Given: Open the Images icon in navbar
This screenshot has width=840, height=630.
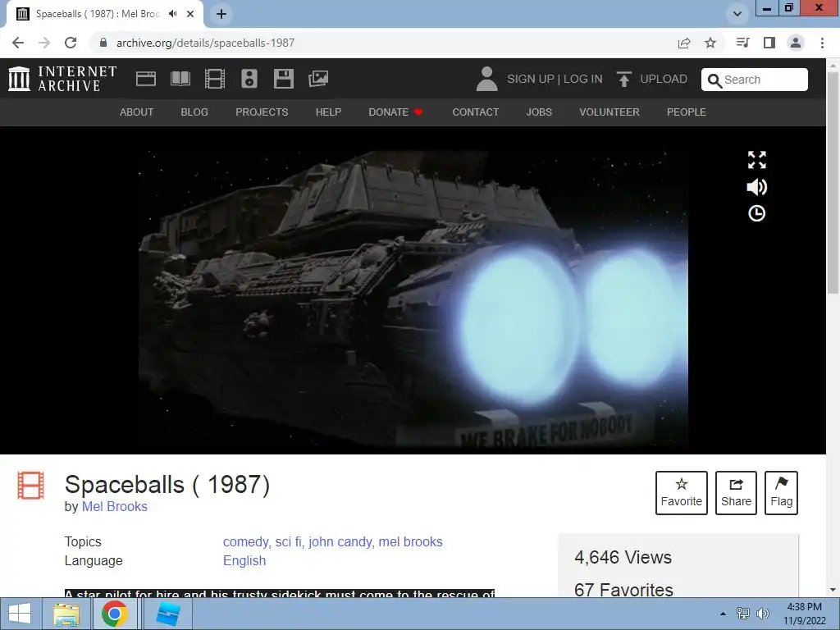Looking at the screenshot, I should (x=318, y=79).
